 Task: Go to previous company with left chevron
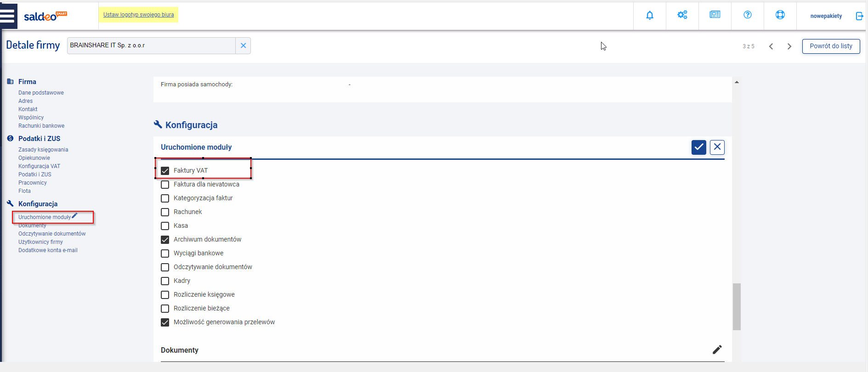pos(771,46)
